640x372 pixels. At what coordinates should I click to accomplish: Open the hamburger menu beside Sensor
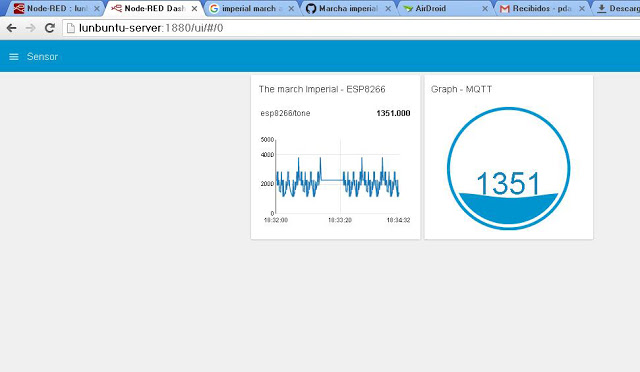[x=14, y=57]
